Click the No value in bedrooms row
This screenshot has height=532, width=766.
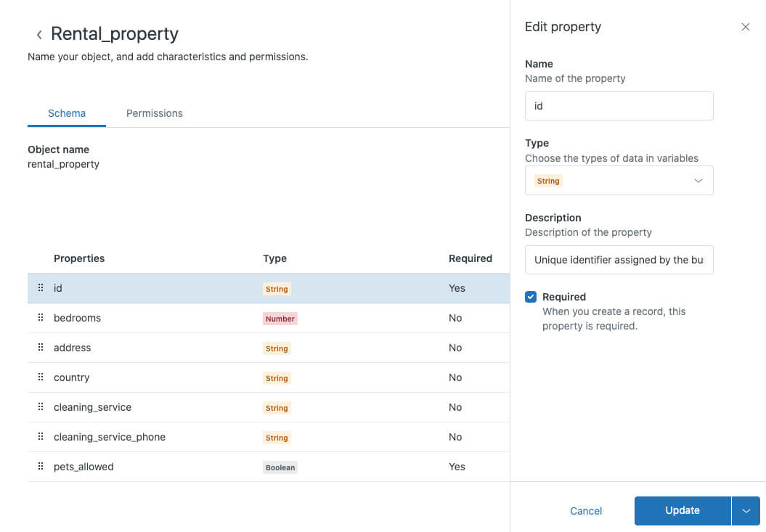(x=455, y=318)
